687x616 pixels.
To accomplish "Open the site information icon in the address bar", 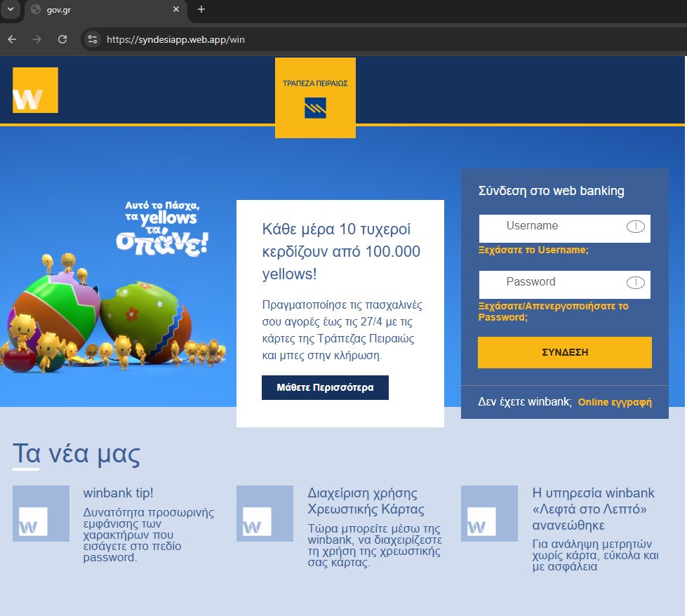I will coord(93,39).
